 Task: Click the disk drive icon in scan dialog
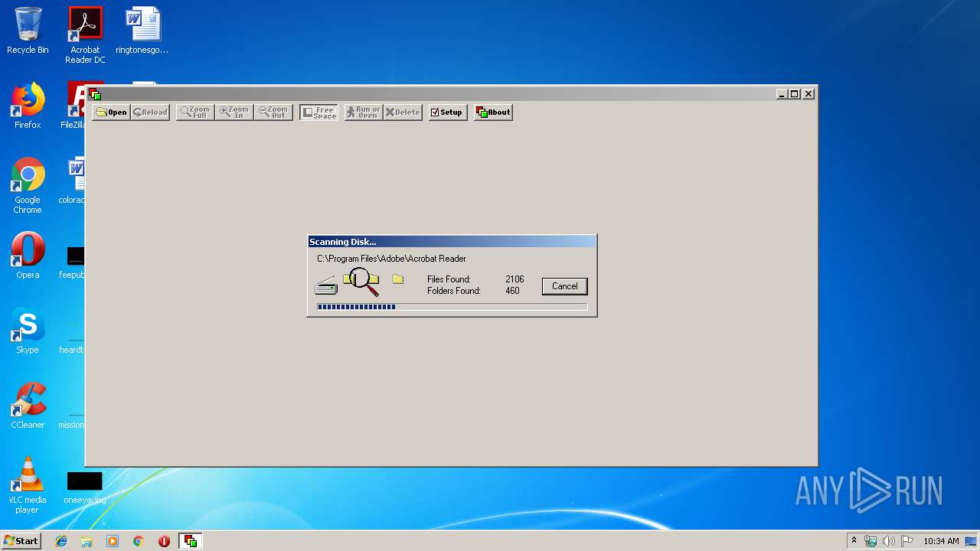326,285
